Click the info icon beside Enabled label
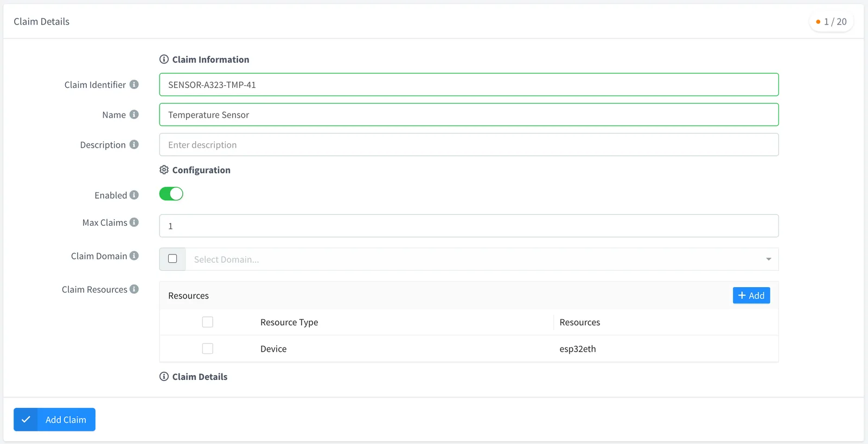Image resolution: width=868 pixels, height=444 pixels. click(x=134, y=195)
